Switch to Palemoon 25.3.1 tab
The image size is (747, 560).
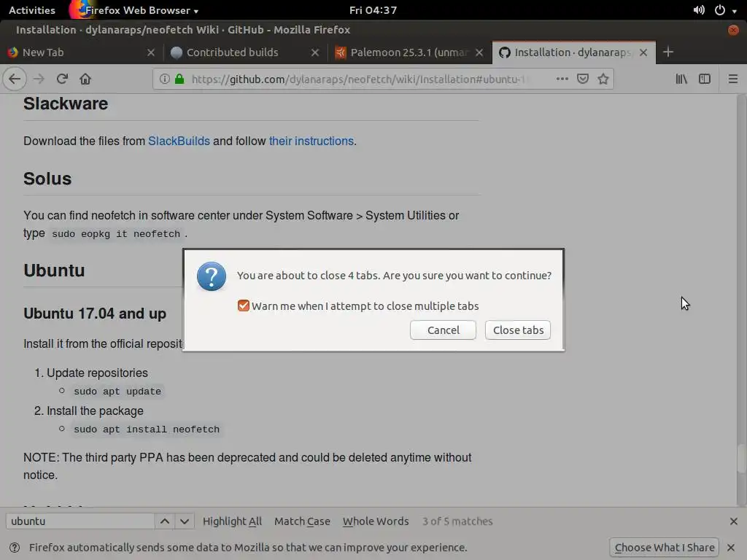(410, 52)
